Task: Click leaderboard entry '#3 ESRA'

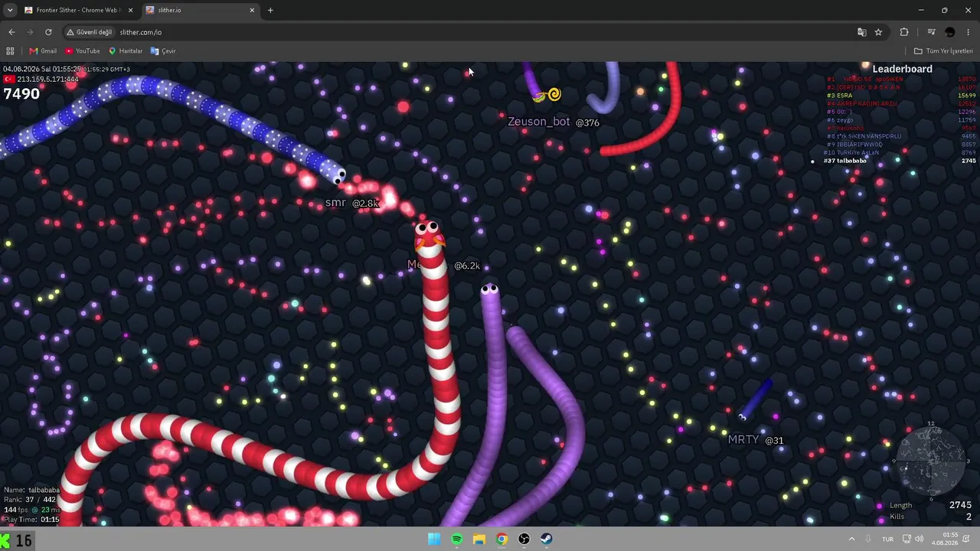Action: point(839,96)
